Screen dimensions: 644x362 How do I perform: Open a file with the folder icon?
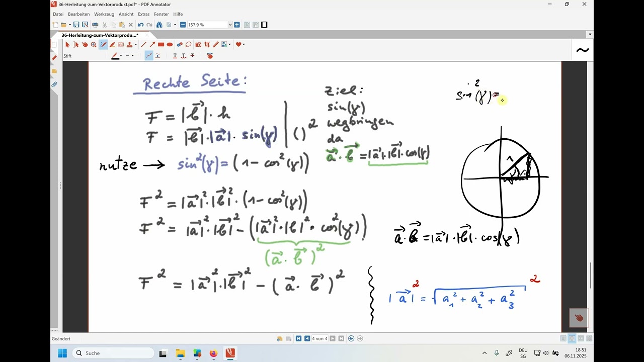[63, 25]
